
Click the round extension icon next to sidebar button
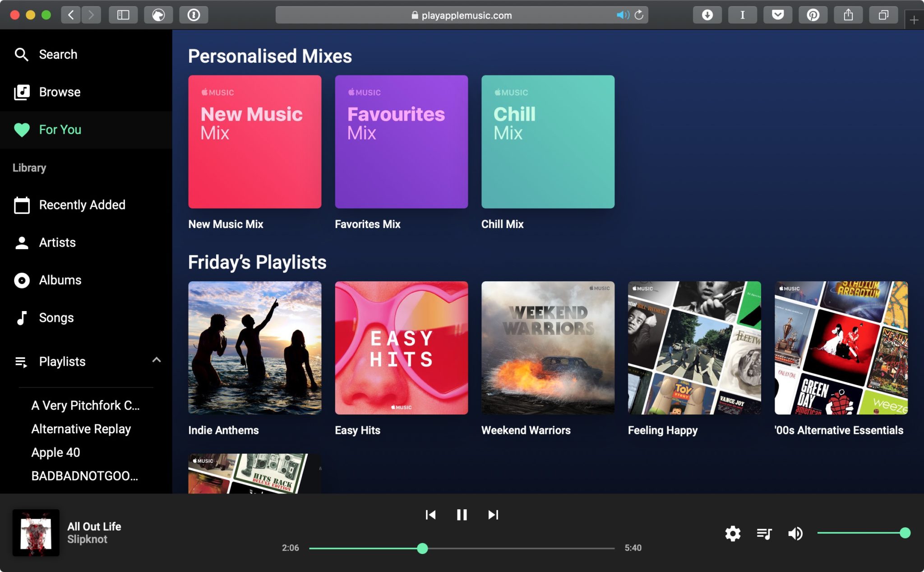pyautogui.click(x=158, y=15)
